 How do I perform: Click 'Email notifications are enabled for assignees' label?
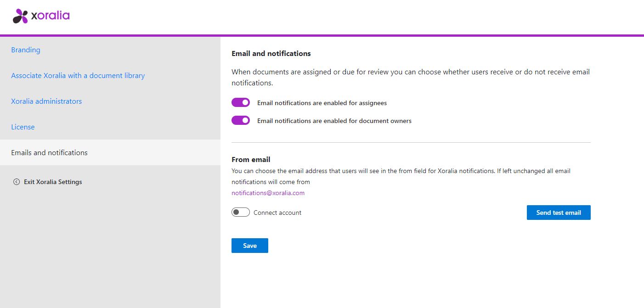pos(322,103)
